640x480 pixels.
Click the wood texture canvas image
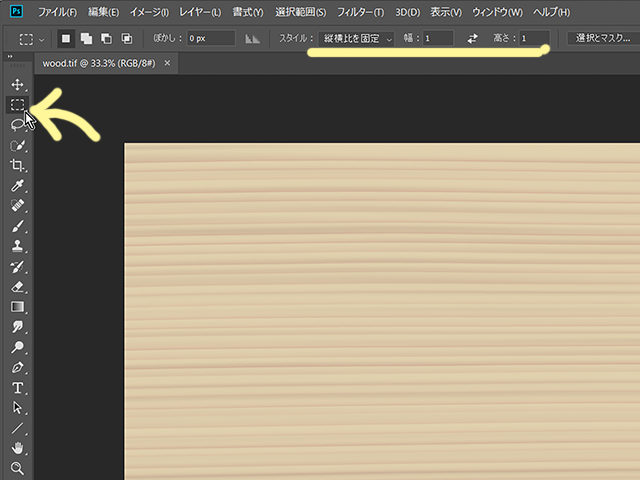tap(382, 311)
